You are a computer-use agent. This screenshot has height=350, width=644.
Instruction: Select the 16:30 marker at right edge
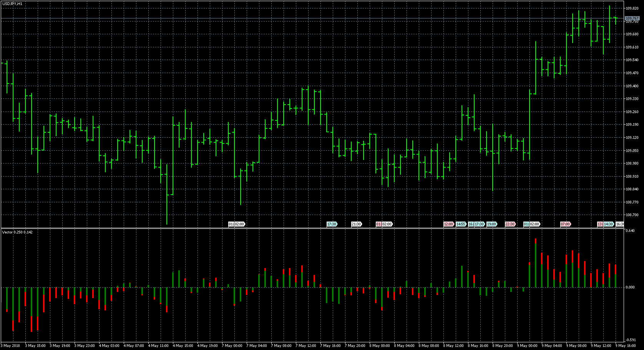[619, 224]
